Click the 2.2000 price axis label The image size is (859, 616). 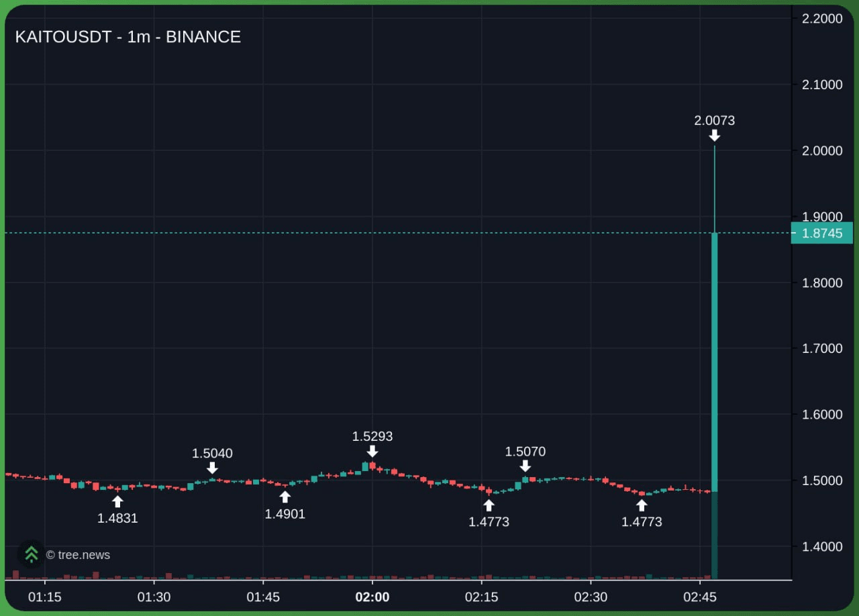pyautogui.click(x=822, y=19)
